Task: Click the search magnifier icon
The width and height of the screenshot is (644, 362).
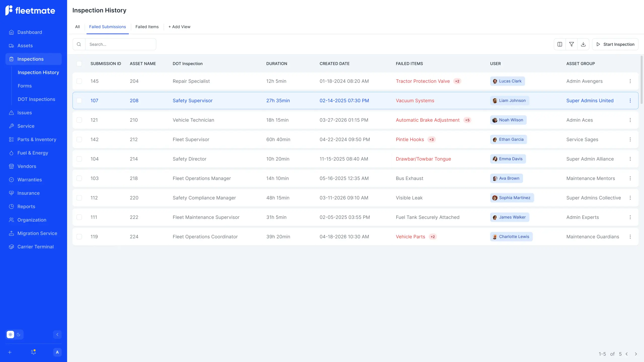Action: 79,44
